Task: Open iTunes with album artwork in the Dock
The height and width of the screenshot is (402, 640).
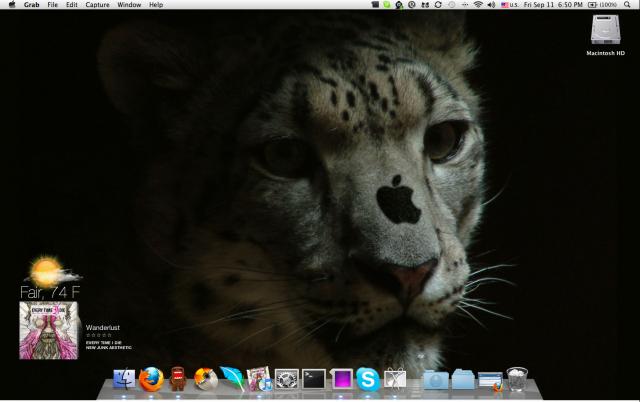Action: (259, 379)
